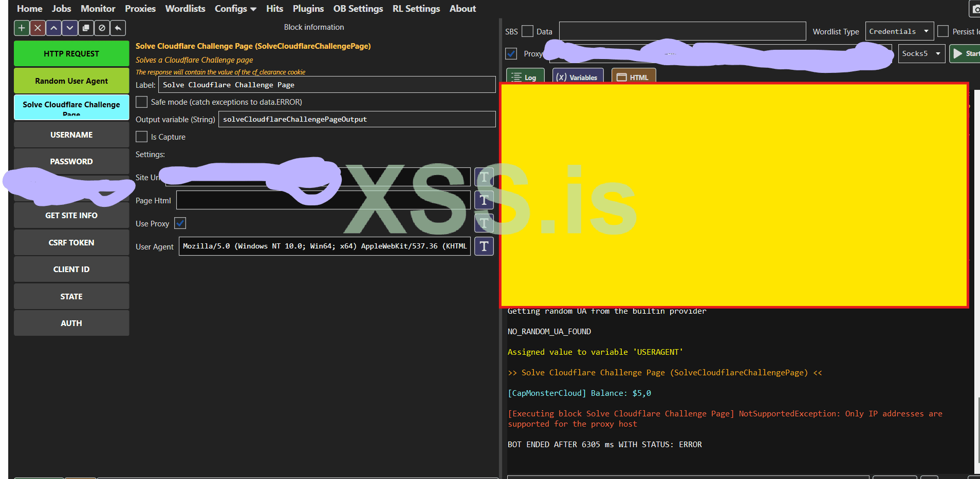
Task: Uncheck the Use Proxy setting checkbox
Action: (180, 223)
